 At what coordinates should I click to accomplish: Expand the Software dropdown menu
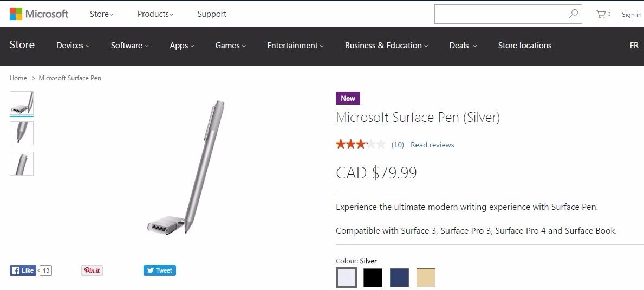(129, 46)
